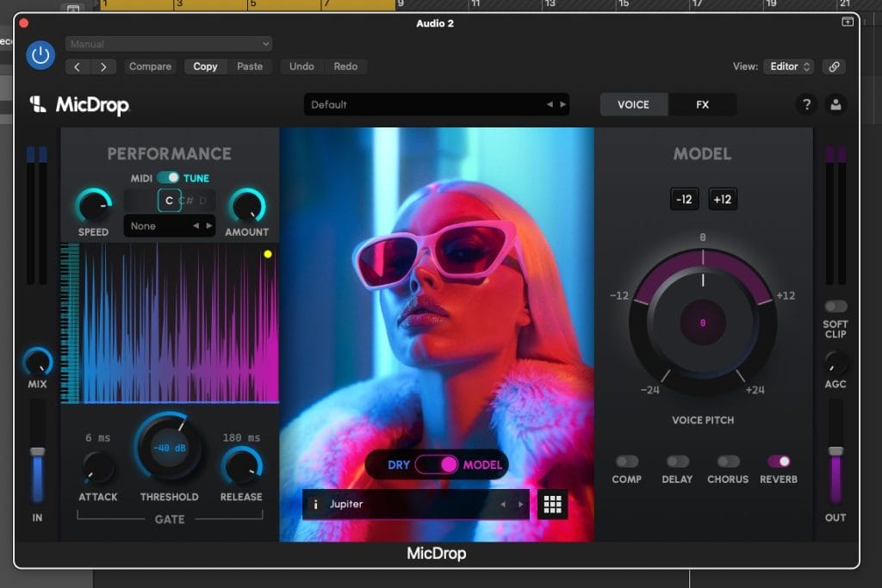882x588 pixels.
Task: Click the OUT level slider handle
Action: 835,451
